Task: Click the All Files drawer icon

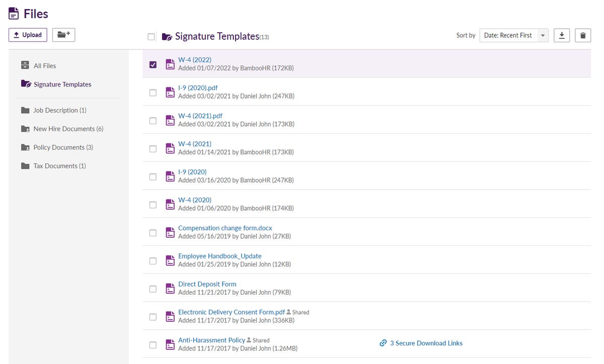Action: pyautogui.click(x=25, y=65)
